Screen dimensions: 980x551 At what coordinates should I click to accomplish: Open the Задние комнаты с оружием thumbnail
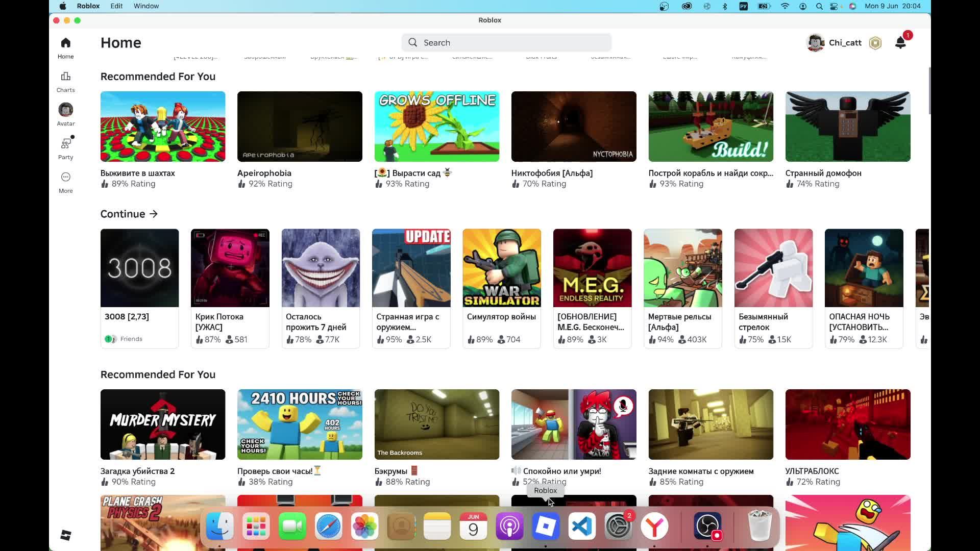(711, 424)
